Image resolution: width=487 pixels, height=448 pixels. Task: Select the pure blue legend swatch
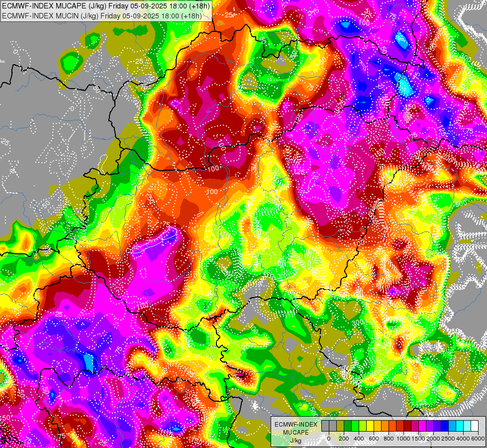[445, 426]
